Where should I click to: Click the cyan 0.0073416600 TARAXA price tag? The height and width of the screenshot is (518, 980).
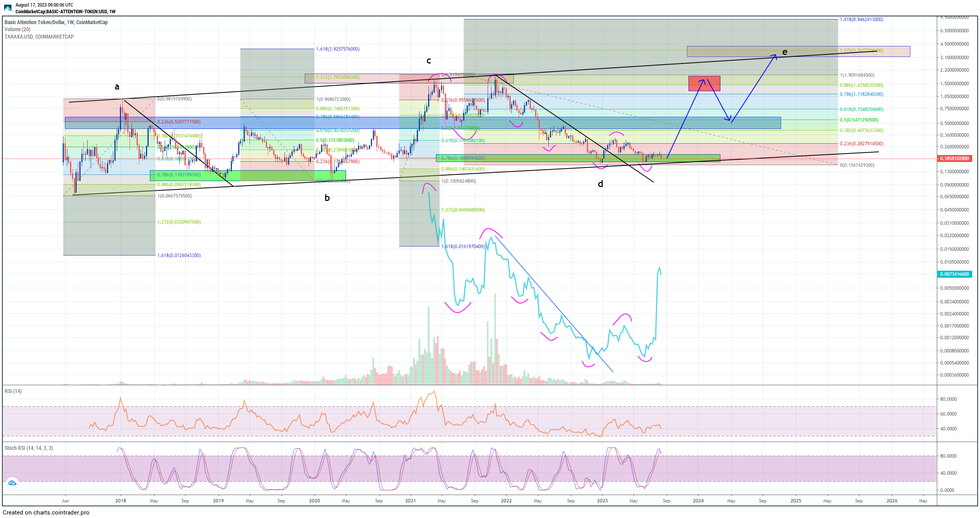coord(954,274)
